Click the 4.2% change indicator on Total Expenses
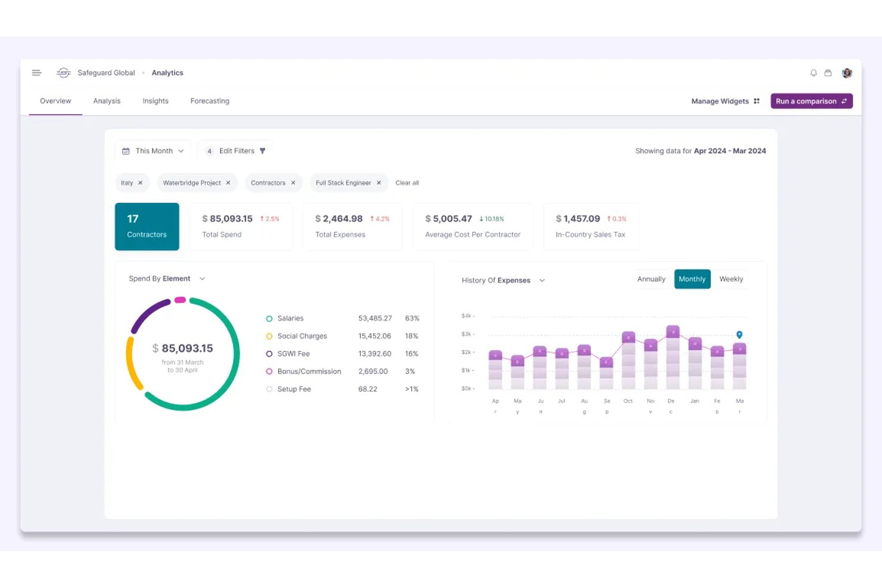Screen dimensions: 882x588 pyautogui.click(x=380, y=219)
